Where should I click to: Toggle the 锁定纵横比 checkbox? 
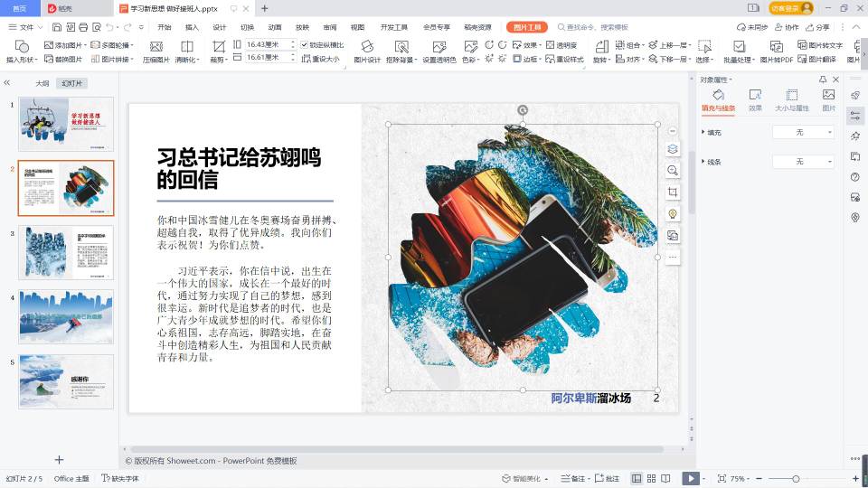[x=305, y=44]
